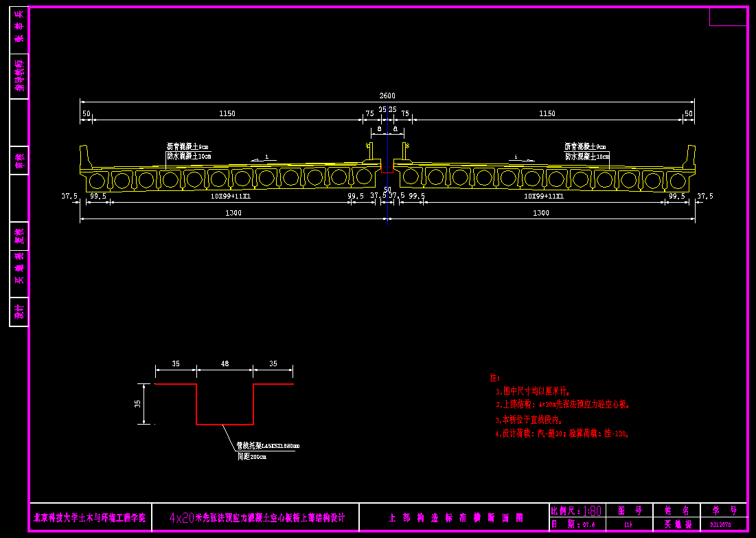The width and height of the screenshot is (756, 538).
Task: Click the left barrier outline on the deck
Action: 85,158
